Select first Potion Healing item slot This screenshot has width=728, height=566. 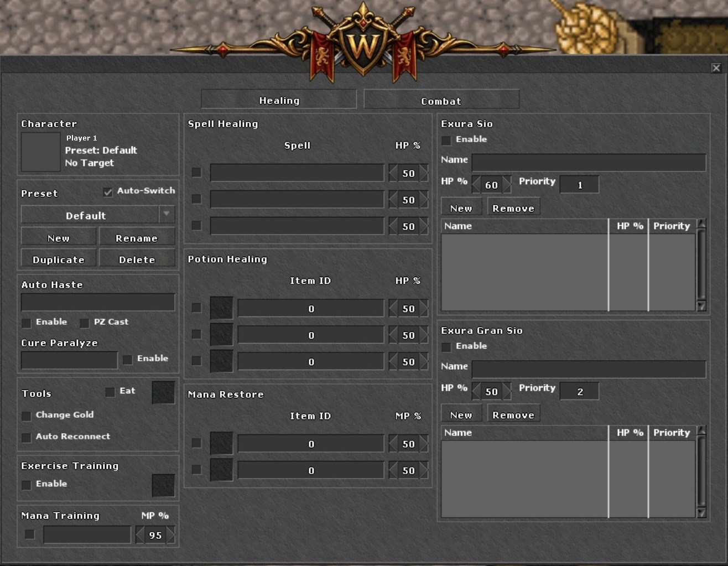point(221,308)
